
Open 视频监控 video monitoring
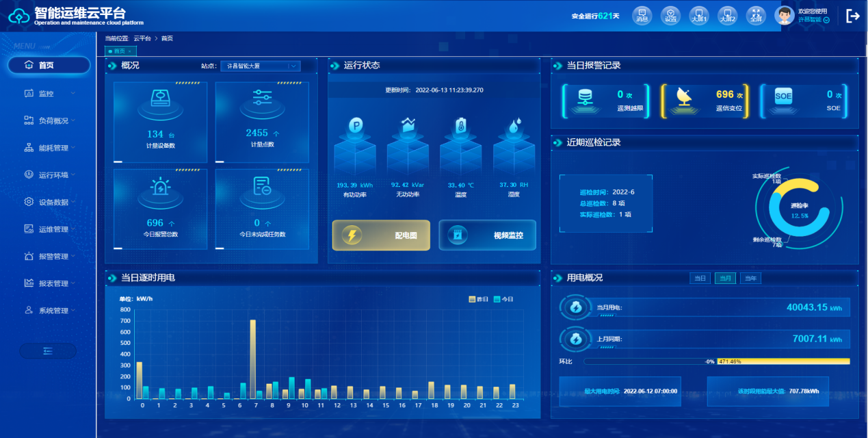pyautogui.click(x=487, y=235)
